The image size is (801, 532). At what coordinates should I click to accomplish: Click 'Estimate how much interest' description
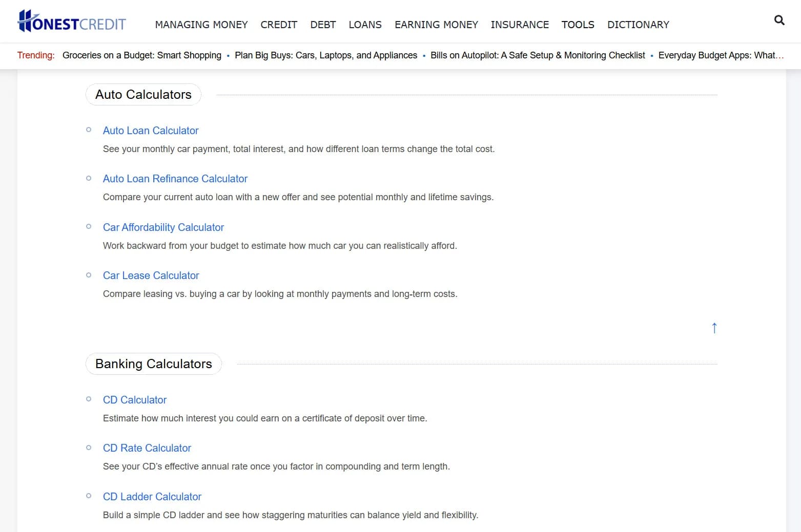(x=265, y=418)
